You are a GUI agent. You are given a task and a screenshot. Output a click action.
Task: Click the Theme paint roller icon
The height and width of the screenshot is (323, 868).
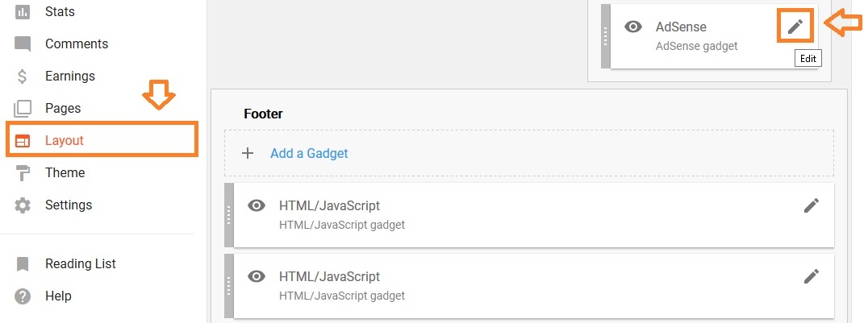coord(23,172)
